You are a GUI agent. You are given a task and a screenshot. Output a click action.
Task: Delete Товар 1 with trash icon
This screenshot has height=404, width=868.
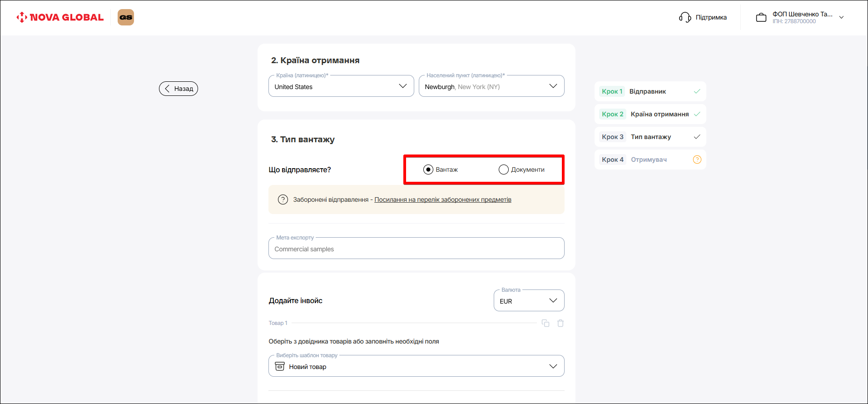[560, 323]
